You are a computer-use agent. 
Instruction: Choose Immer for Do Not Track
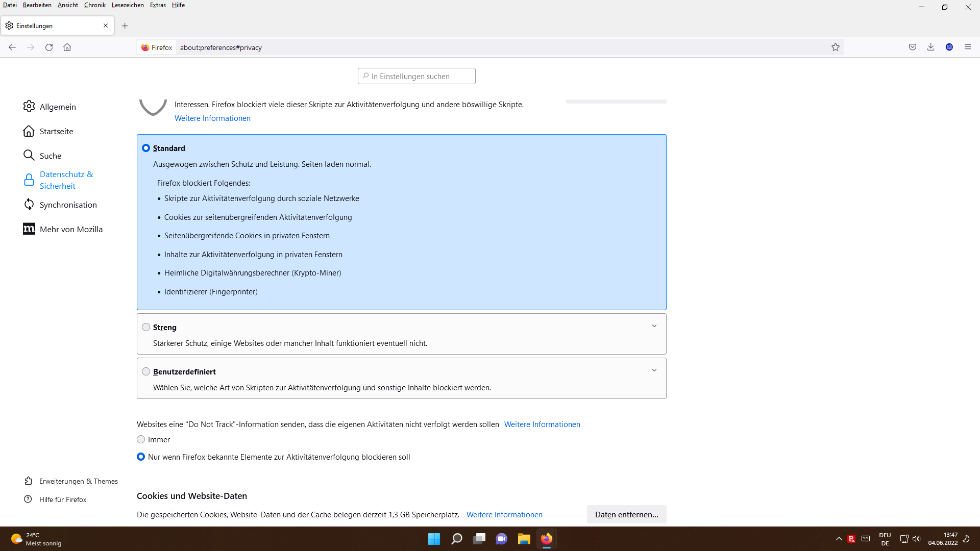point(141,439)
